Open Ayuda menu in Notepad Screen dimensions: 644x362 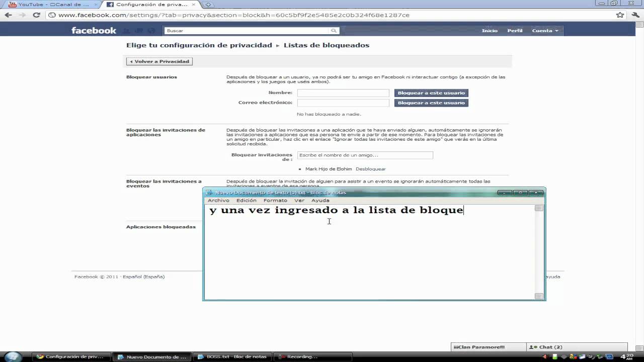[x=320, y=200]
